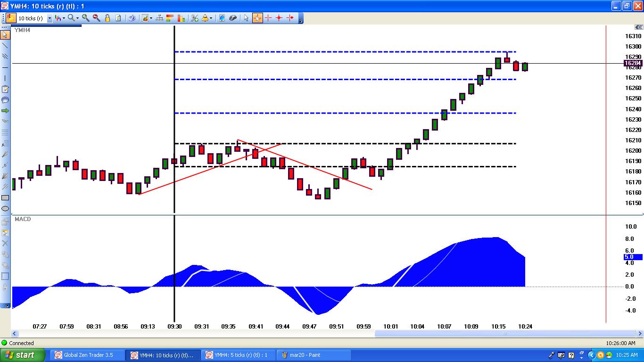Open the red-yellow-green bar chart icon
This screenshot has height=362, width=644.
[x=181, y=18]
